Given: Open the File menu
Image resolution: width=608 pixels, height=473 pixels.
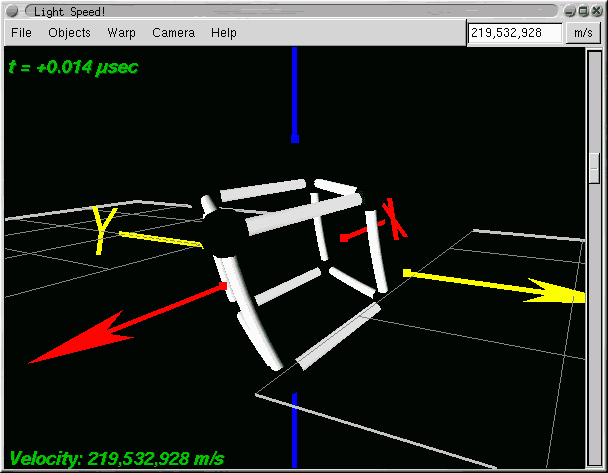Looking at the screenshot, I should [21, 33].
